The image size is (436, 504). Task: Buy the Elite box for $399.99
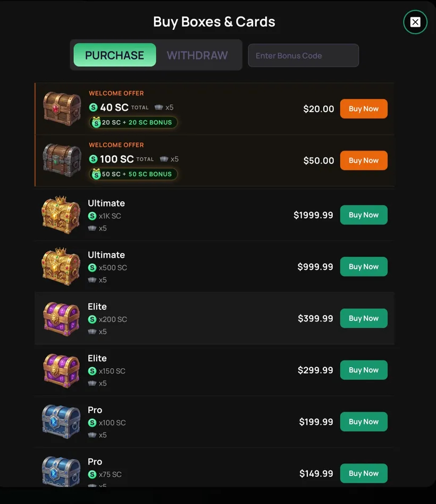coord(364,318)
